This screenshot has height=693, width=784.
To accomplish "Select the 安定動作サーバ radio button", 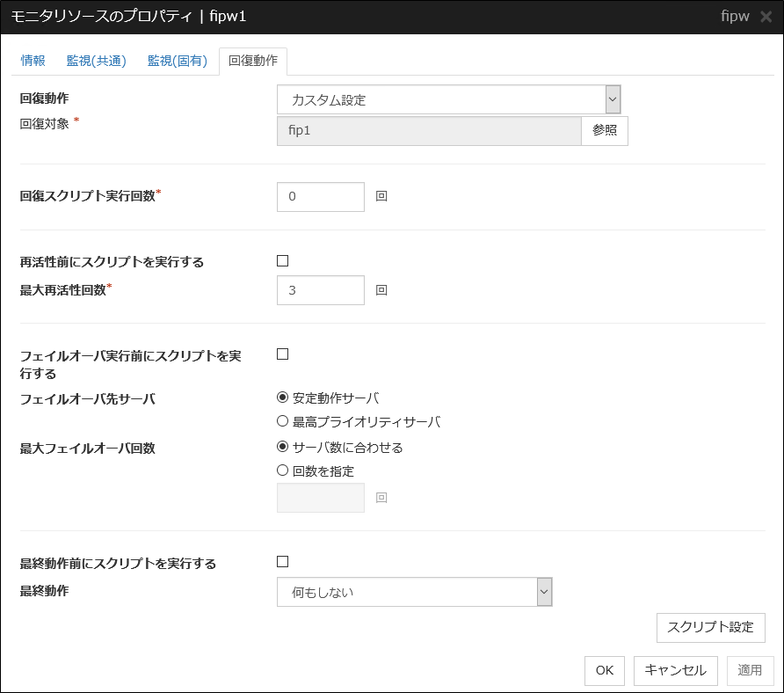I will coord(282,397).
